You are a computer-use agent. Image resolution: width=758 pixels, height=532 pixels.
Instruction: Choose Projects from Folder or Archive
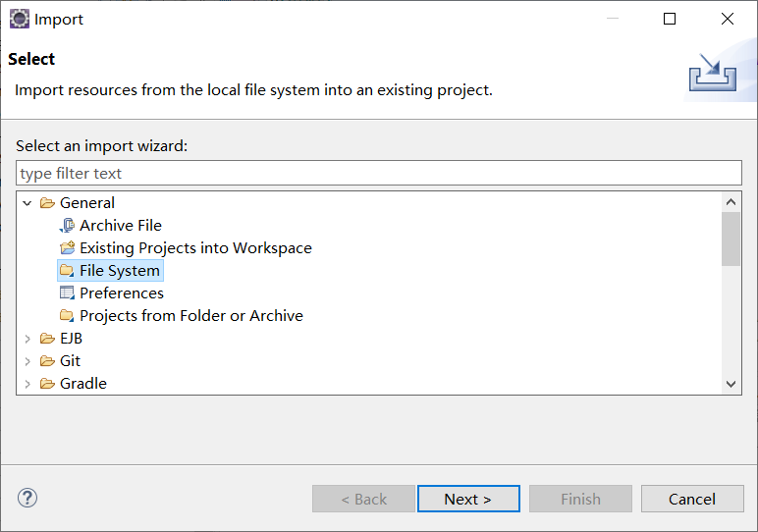click(x=191, y=315)
